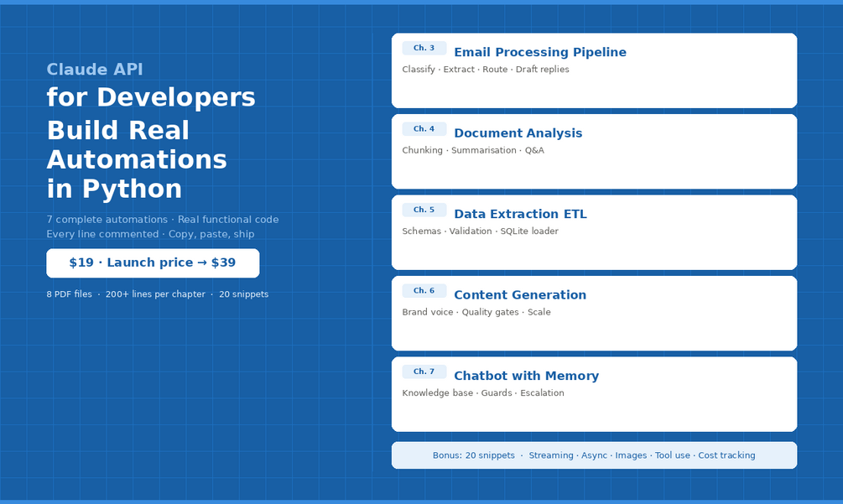Open the Data Extraction ETL heading
The image size is (843, 504).
pyautogui.click(x=520, y=214)
